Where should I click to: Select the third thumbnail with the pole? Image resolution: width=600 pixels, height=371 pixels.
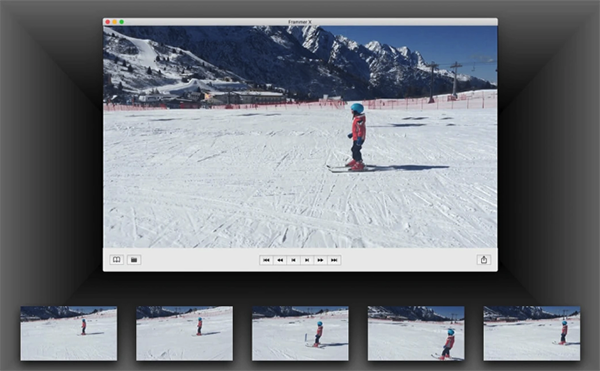coord(300,333)
